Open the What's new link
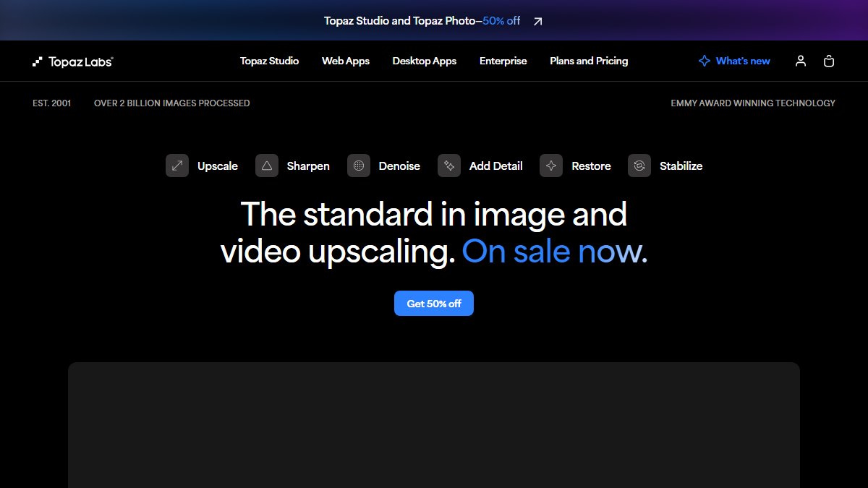This screenshot has height=488, width=868. click(x=743, y=61)
